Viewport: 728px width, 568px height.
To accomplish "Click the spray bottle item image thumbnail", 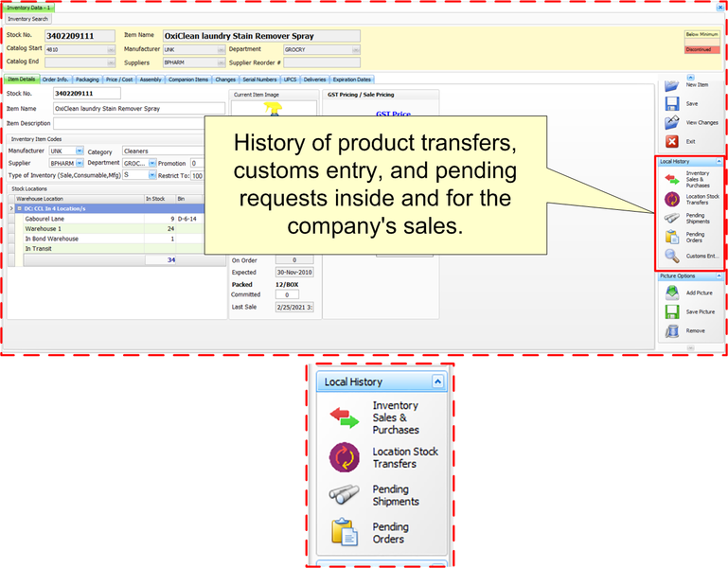I will [x=274, y=109].
